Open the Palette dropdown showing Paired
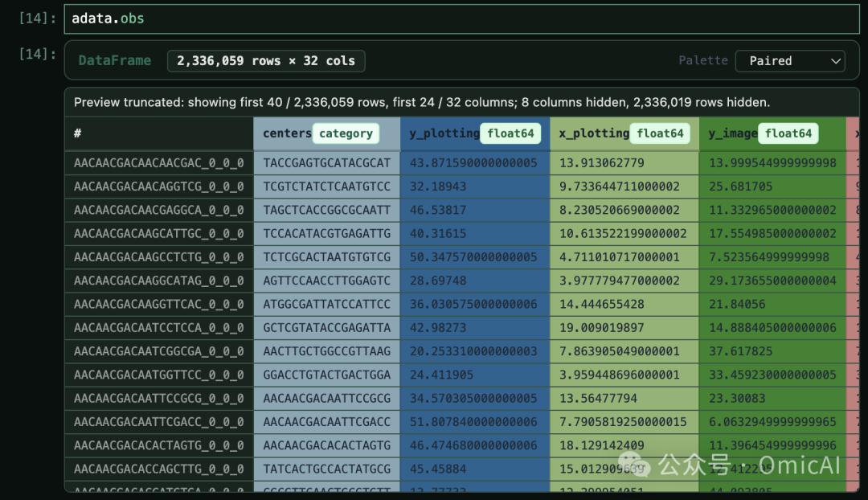The image size is (868, 500). click(790, 61)
